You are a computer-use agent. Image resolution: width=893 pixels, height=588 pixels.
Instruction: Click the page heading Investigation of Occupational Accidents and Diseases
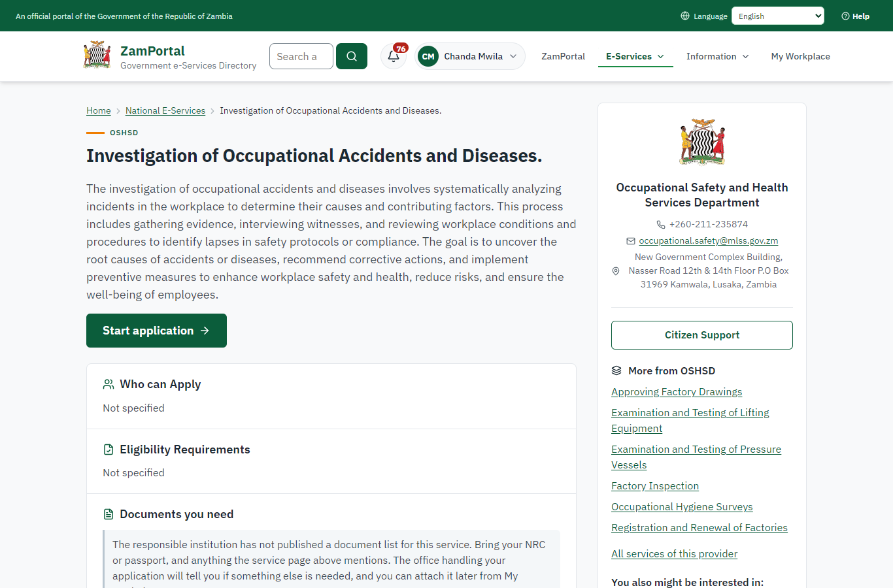[314, 155]
